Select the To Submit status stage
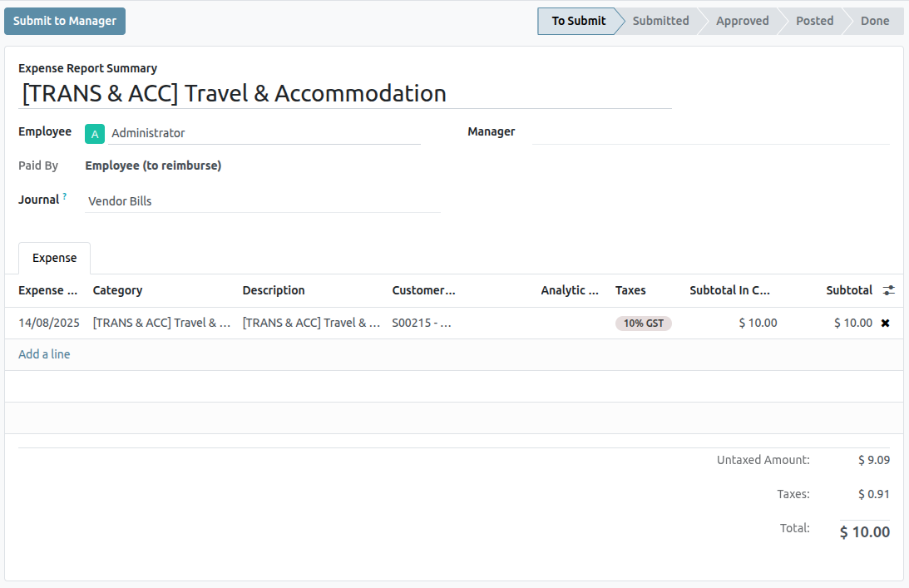This screenshot has width=909, height=588. click(578, 21)
